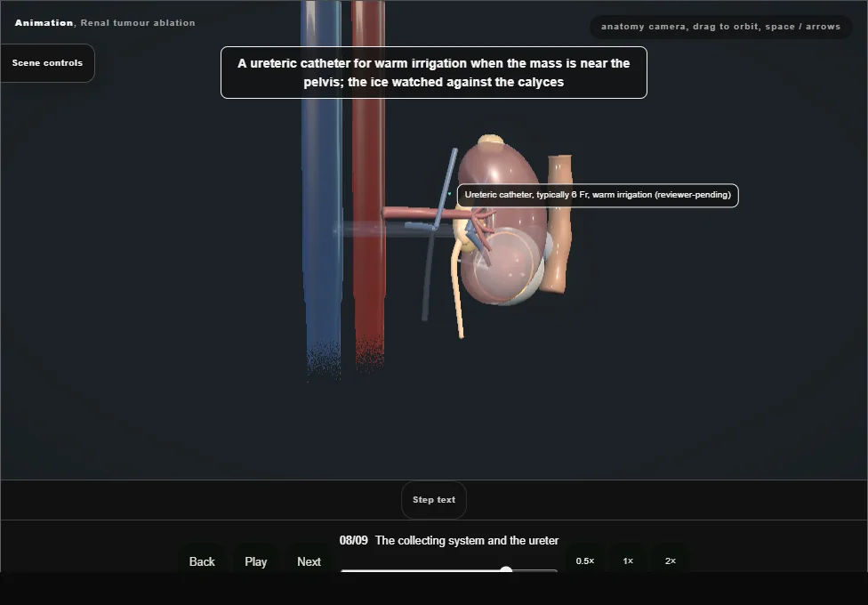The image size is (868, 605).
Task: Go Back to the previous step
Action: [202, 561]
